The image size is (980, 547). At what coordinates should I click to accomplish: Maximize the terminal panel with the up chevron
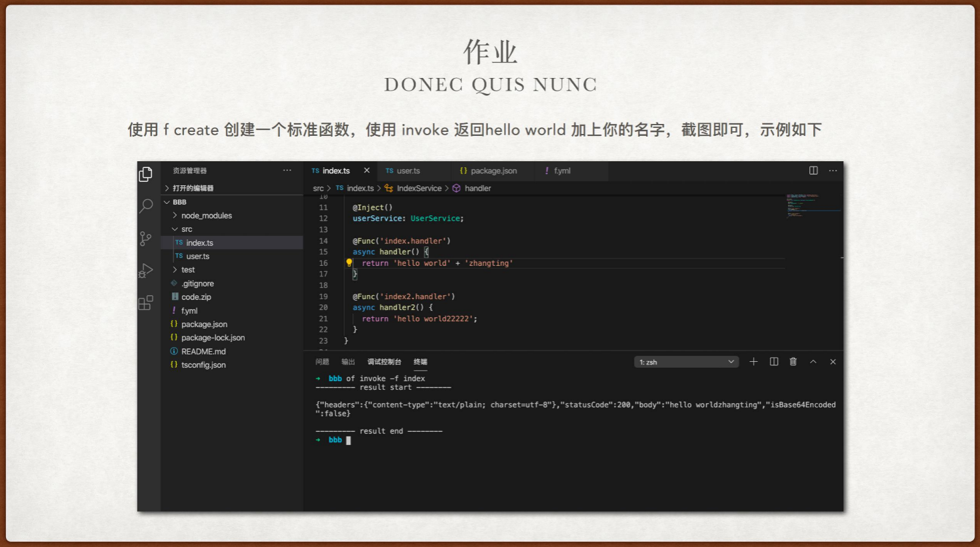pos(813,362)
